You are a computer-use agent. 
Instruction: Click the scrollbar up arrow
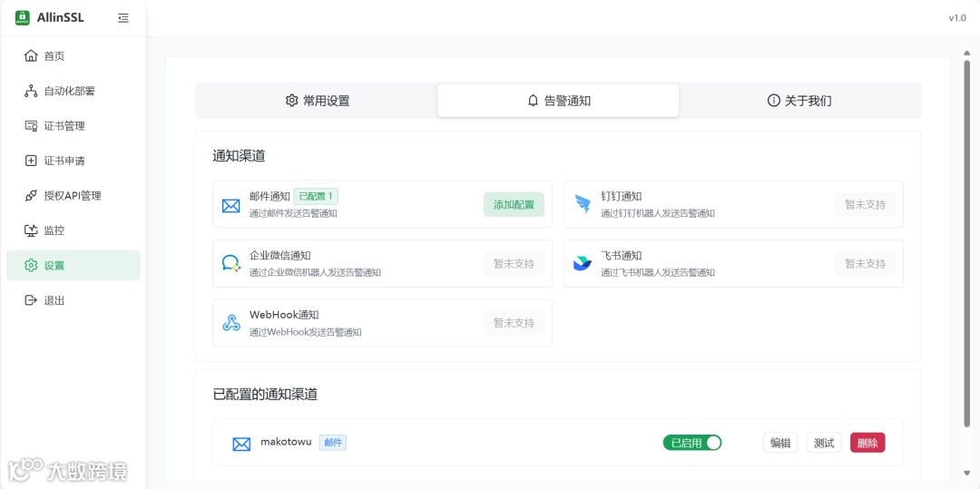point(967,53)
